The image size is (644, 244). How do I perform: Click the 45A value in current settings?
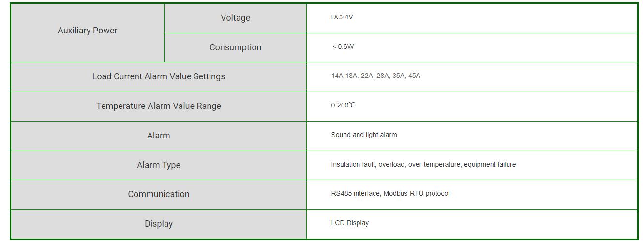(414, 76)
